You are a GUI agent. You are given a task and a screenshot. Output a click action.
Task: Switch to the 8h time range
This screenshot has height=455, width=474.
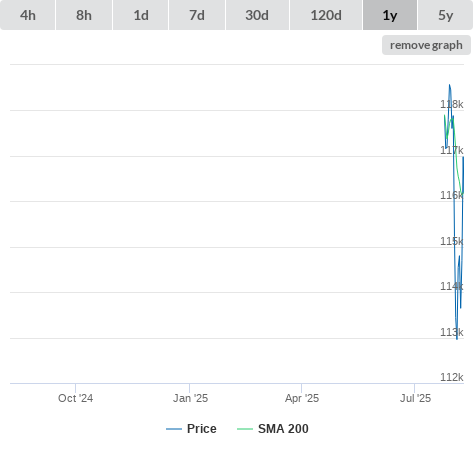84,15
